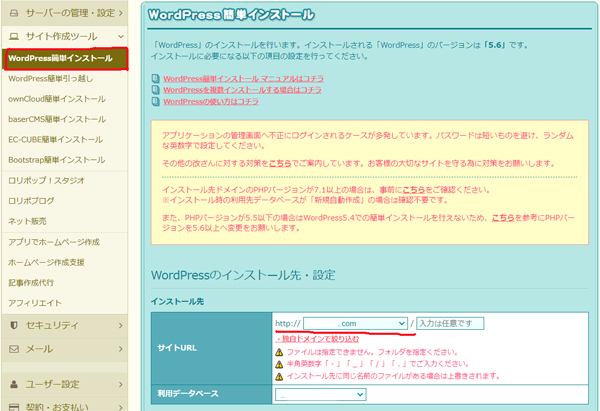Open WordPressの使い方はコチラ link
This screenshot has width=600, height=411.
[x=211, y=101]
